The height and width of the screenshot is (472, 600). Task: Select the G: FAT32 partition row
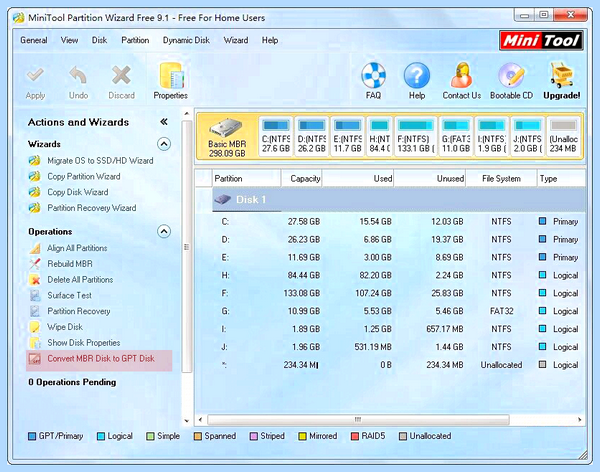[398, 311]
